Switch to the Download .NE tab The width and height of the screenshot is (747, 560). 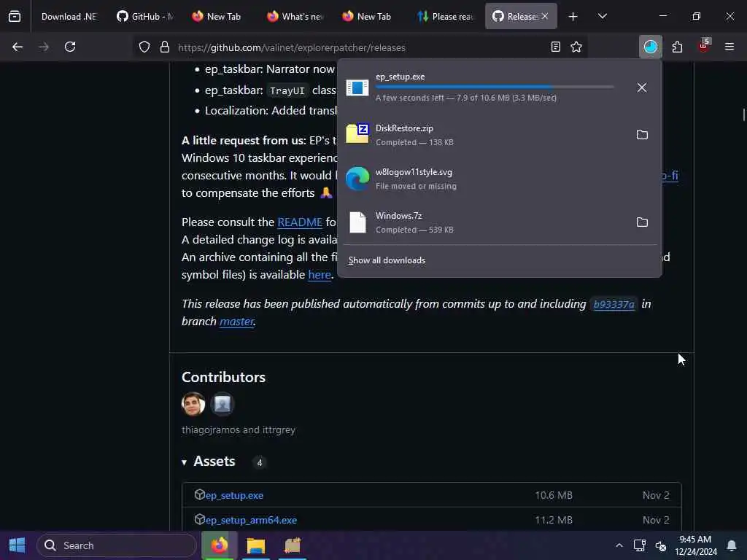point(69,17)
